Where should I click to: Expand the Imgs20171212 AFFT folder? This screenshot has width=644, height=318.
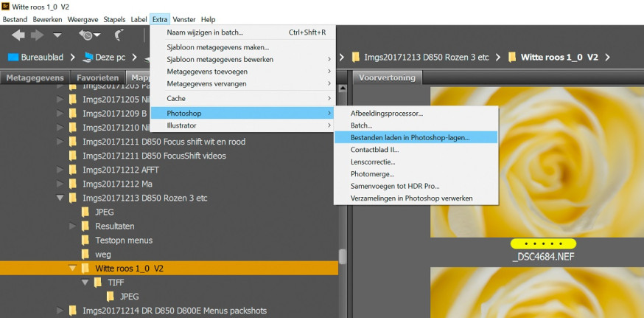point(60,170)
